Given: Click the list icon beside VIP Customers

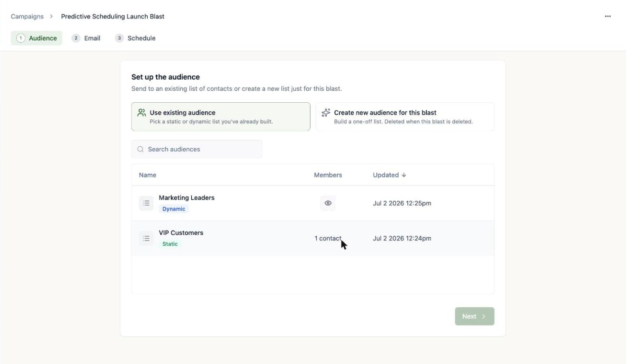Looking at the screenshot, I should (146, 238).
